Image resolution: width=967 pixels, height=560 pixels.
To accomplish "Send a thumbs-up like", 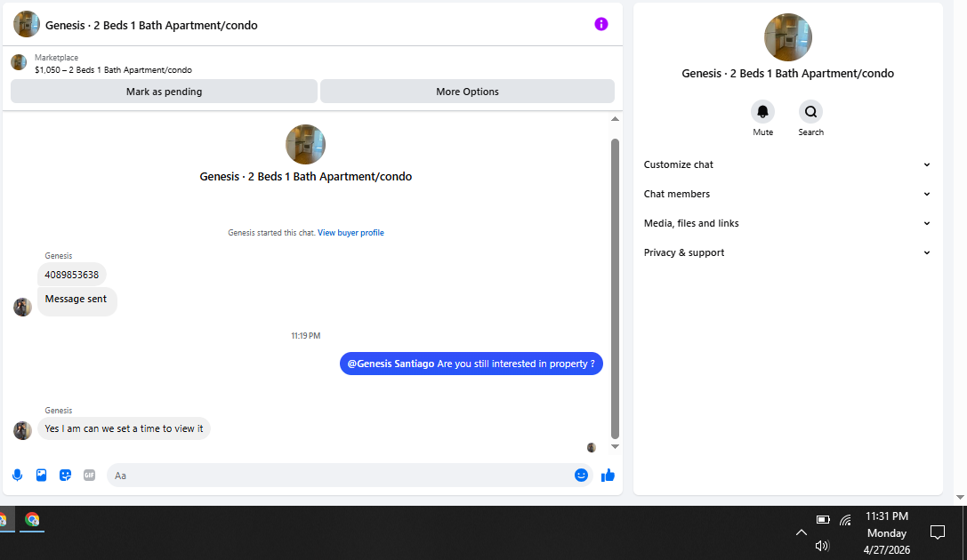I will coord(608,475).
